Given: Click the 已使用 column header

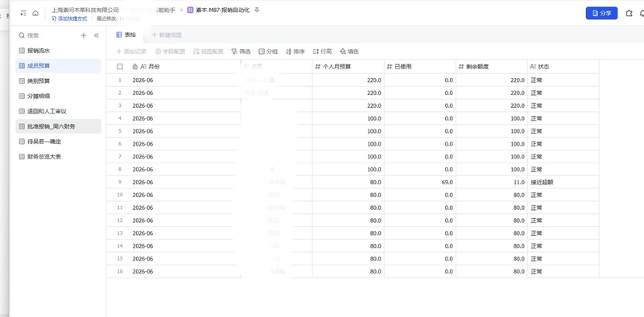Looking at the screenshot, I should [x=419, y=67].
